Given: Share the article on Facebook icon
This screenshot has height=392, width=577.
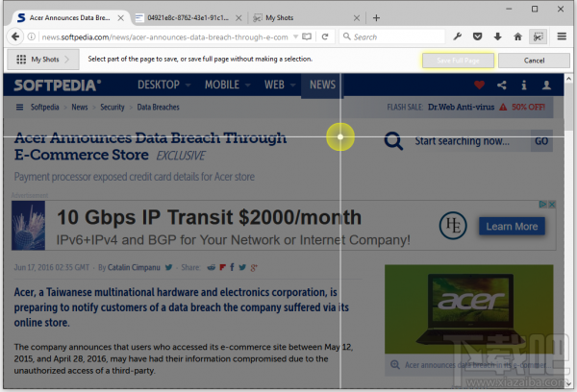Looking at the screenshot, I should (232, 267).
